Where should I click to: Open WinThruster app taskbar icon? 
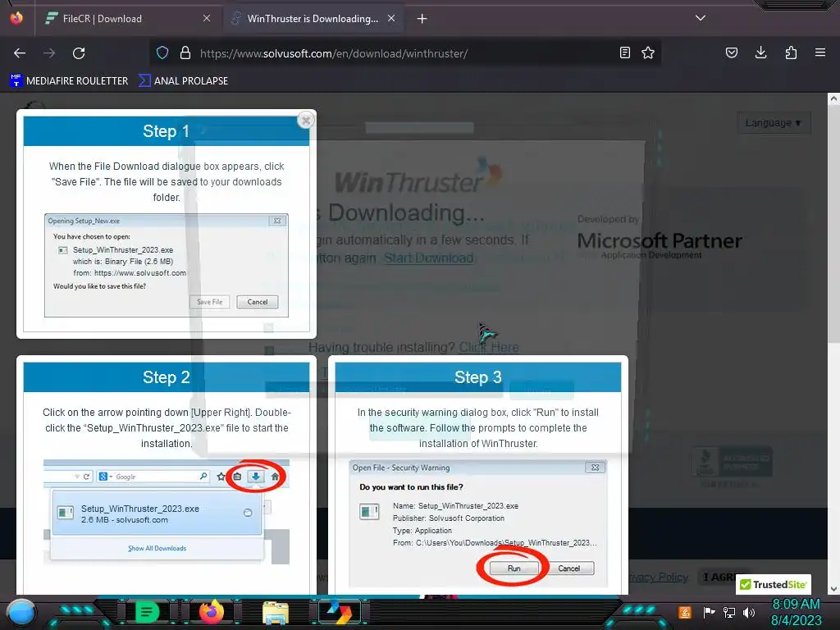(x=340, y=612)
